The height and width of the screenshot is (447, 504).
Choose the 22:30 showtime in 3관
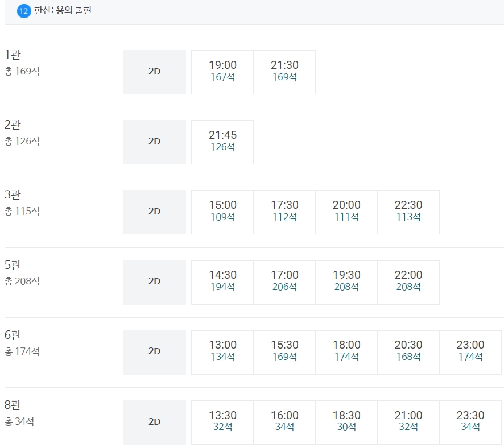point(408,212)
